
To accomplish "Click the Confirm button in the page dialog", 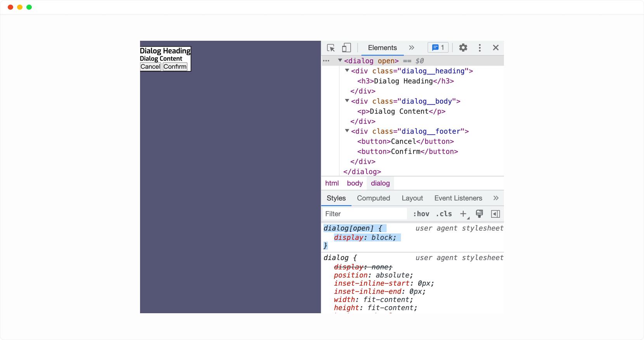I will [x=175, y=67].
